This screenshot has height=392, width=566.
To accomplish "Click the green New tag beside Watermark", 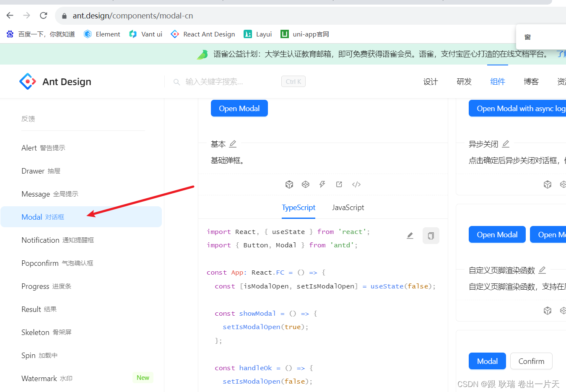I will (x=143, y=378).
